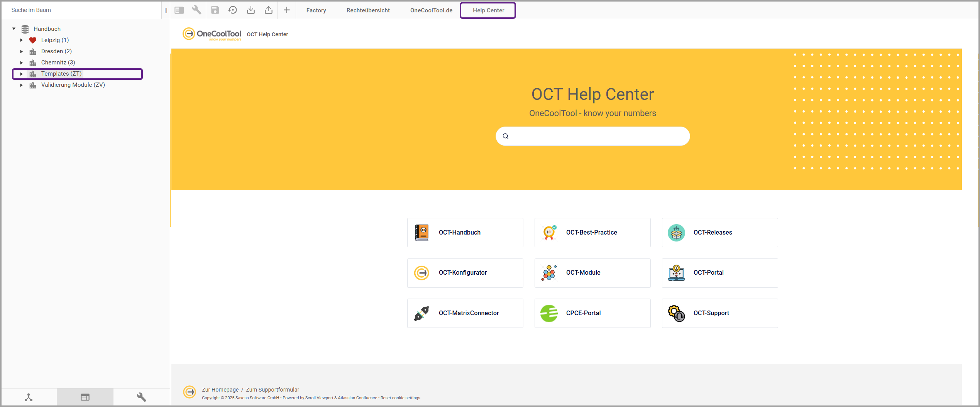
Task: Toggle the sidebar panel layout icon
Action: pos(179,10)
